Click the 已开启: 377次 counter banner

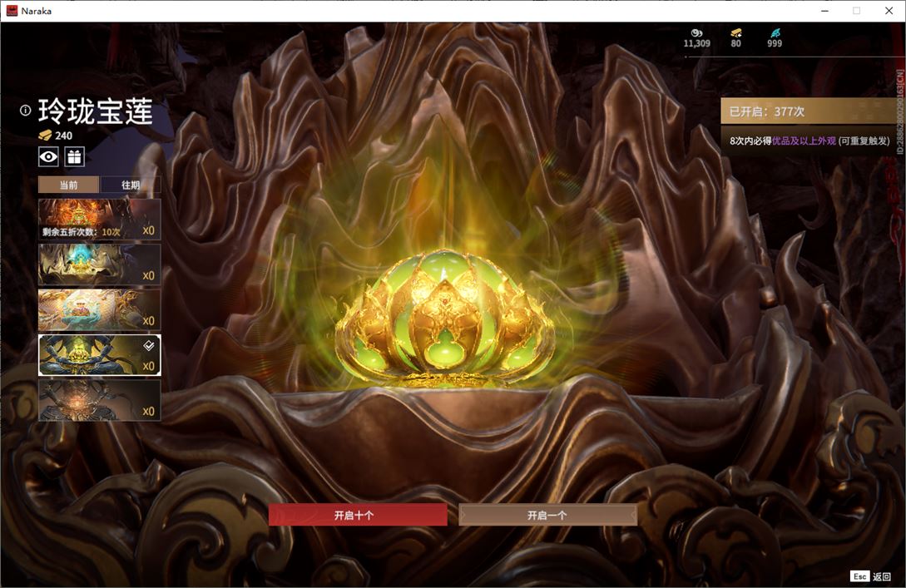click(813, 111)
